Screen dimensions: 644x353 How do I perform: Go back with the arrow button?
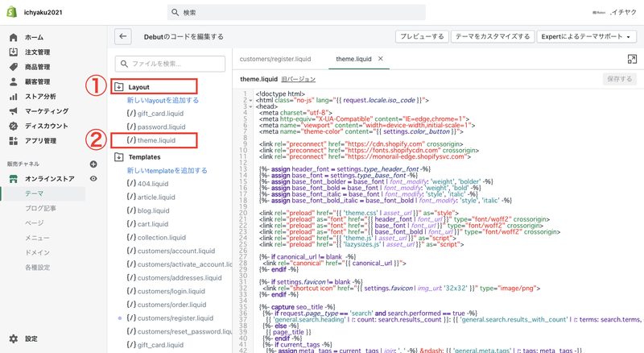click(123, 36)
